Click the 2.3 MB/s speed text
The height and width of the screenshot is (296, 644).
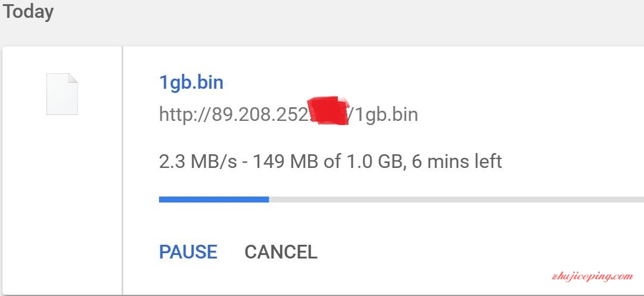[198, 161]
